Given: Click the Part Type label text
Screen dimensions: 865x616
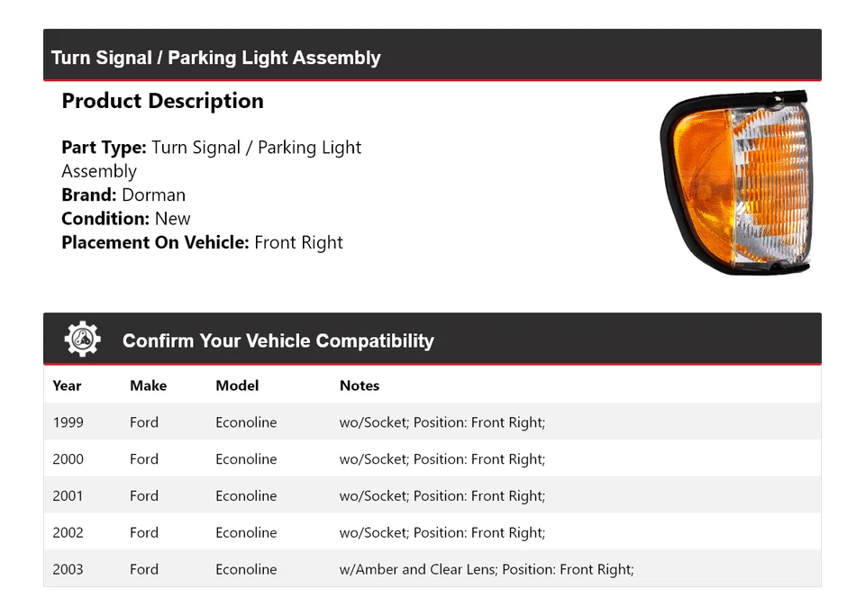Looking at the screenshot, I should (x=104, y=148).
